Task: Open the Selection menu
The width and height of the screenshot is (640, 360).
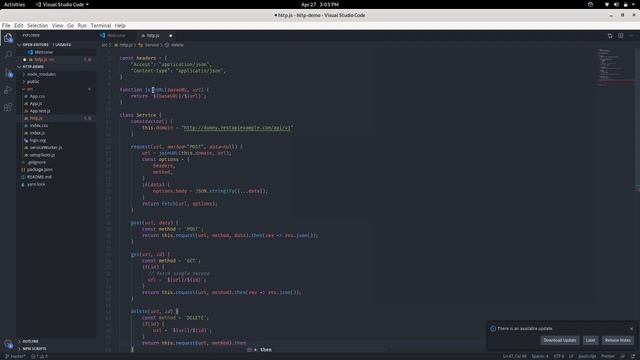Action: pyautogui.click(x=38, y=25)
